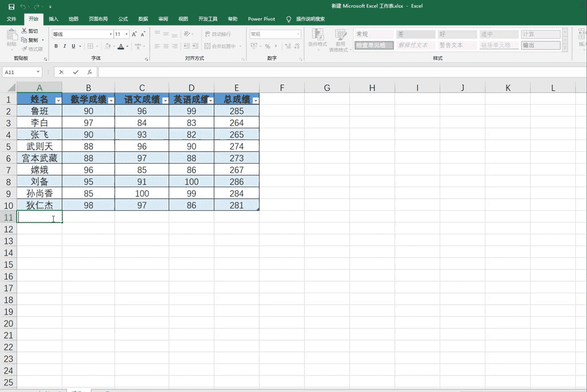Switch to the 插入 (Insert) tab

pos(54,19)
